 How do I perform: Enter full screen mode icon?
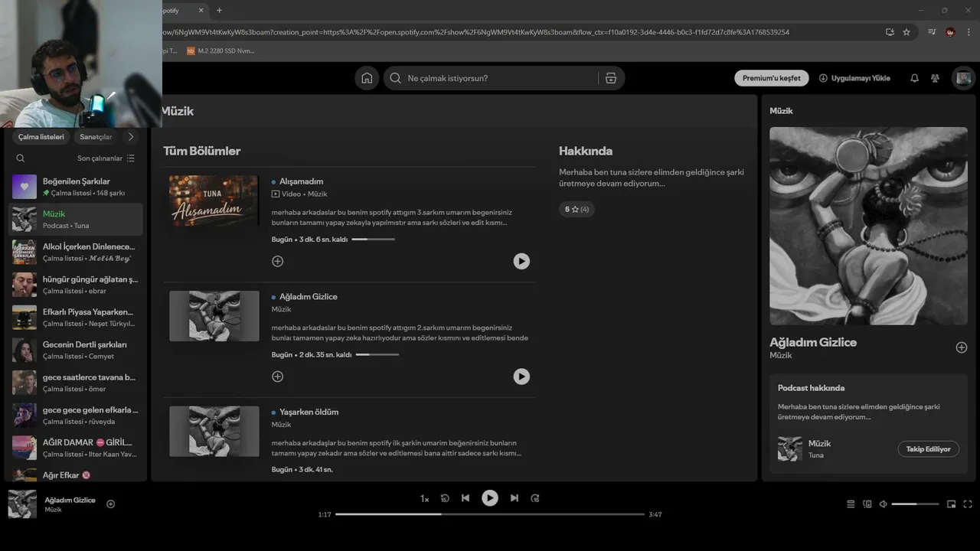click(x=968, y=504)
